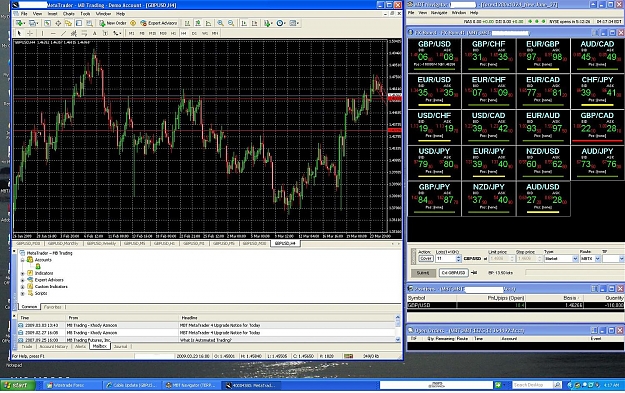Image resolution: width=625 pixels, height=393 pixels.
Task: Expand the Indicators tree node
Action: [x=23, y=273]
